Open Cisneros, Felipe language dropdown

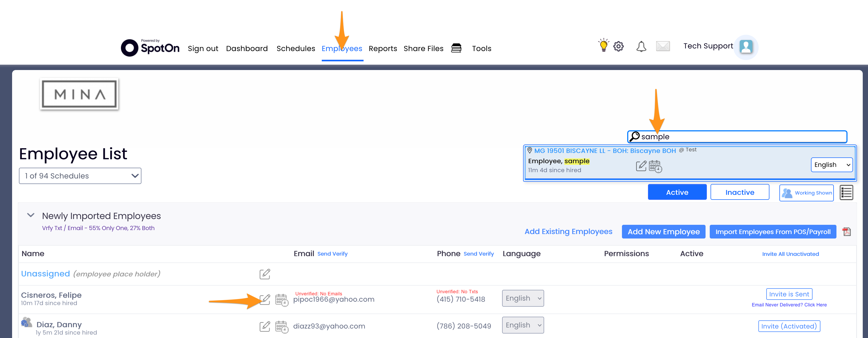(x=522, y=298)
